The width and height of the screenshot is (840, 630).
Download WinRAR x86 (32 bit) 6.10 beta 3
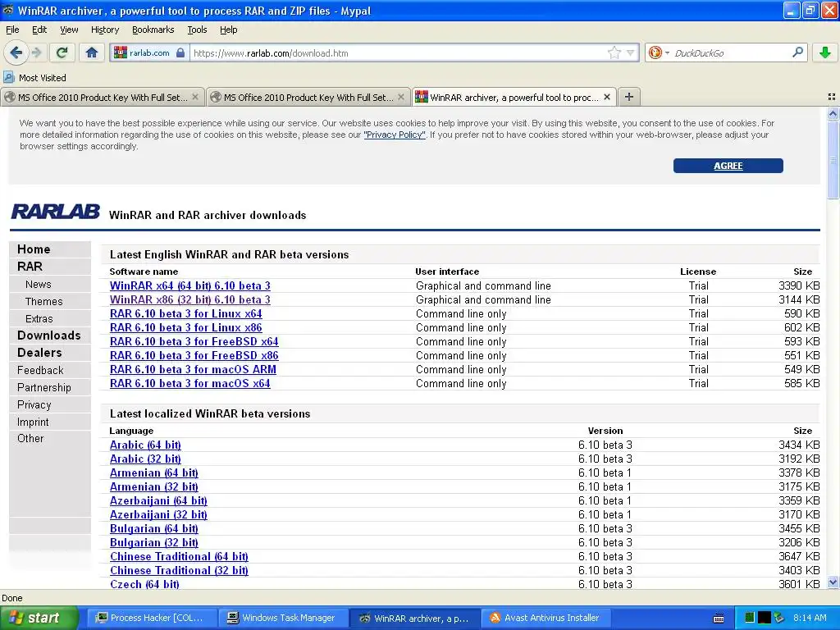pos(190,299)
